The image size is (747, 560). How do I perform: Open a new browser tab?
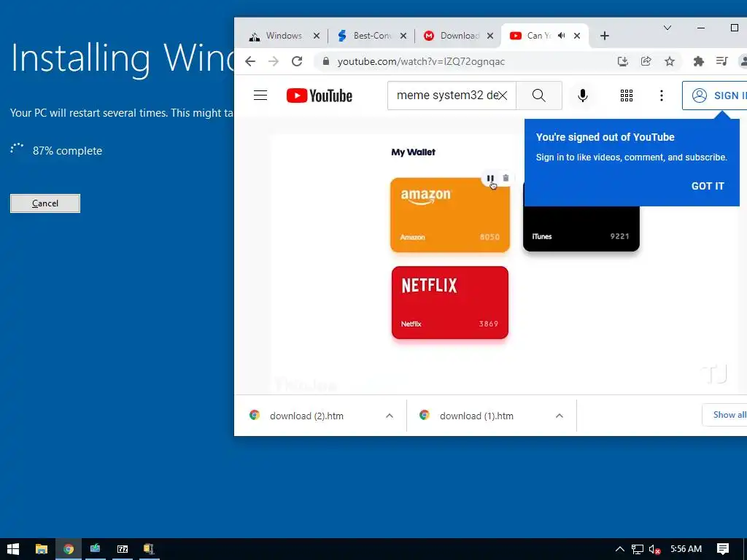point(605,36)
